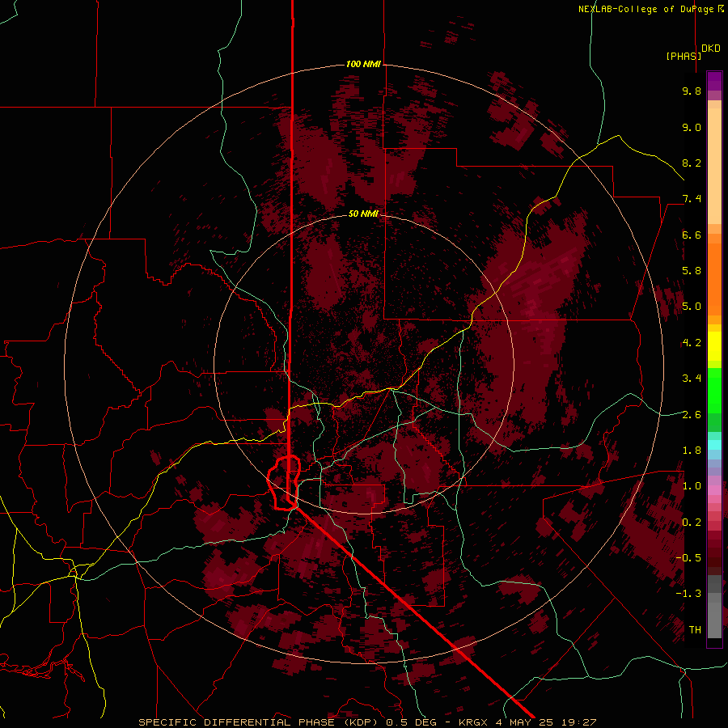Click the DKD unit label above the color scale

711,49
